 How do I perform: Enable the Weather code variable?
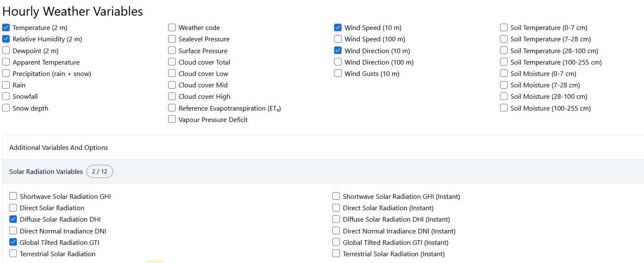pyautogui.click(x=172, y=28)
